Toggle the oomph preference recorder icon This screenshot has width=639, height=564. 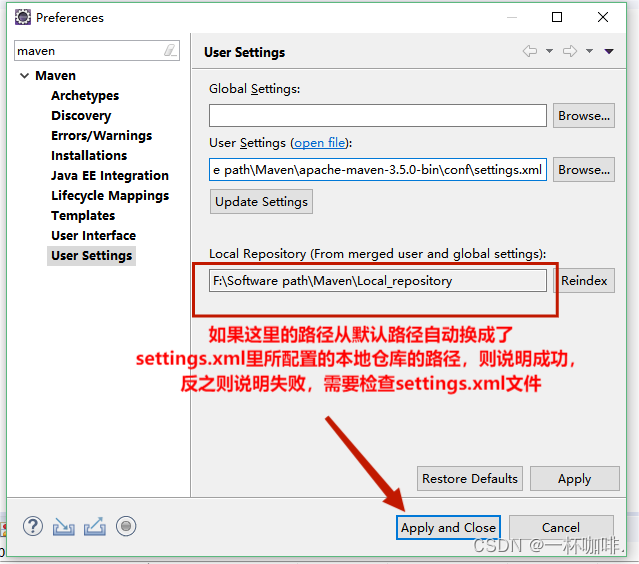tap(126, 526)
